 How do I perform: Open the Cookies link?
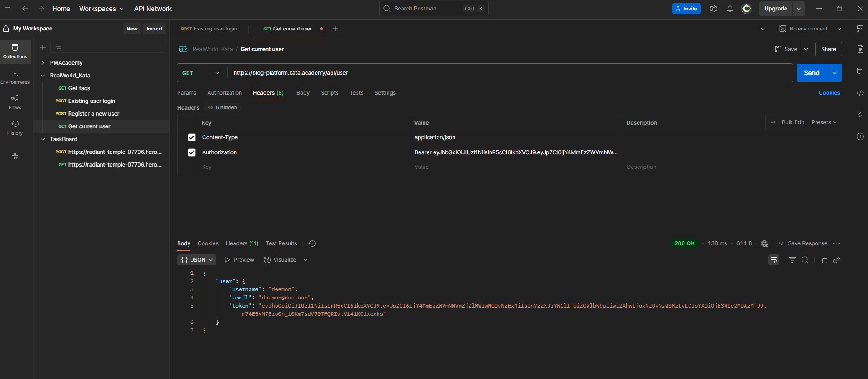pyautogui.click(x=829, y=93)
